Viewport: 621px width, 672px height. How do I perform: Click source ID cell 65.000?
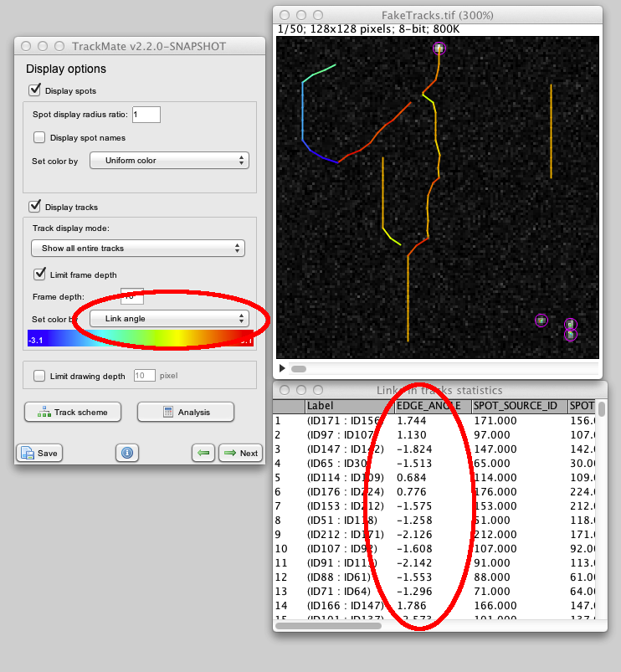tap(492, 464)
